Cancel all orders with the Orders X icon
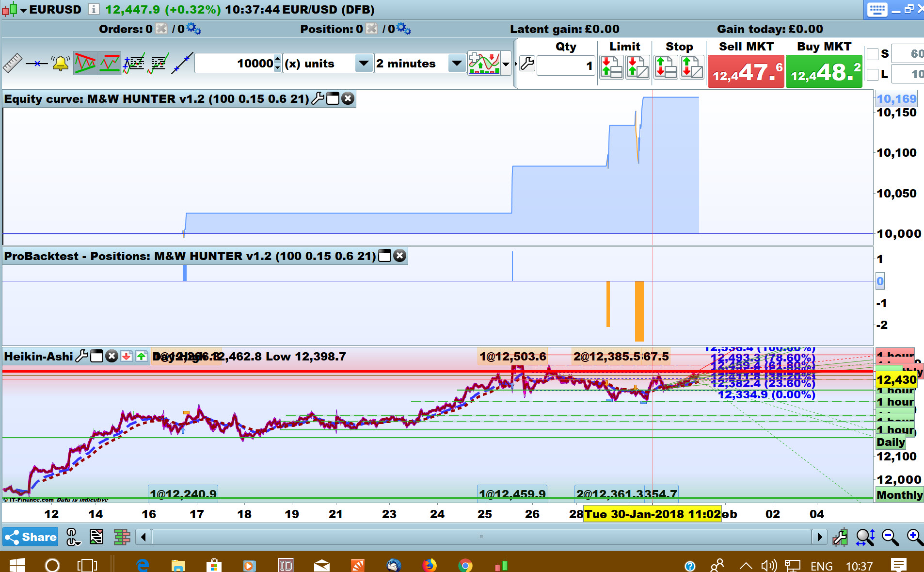924x572 pixels. 161,29
